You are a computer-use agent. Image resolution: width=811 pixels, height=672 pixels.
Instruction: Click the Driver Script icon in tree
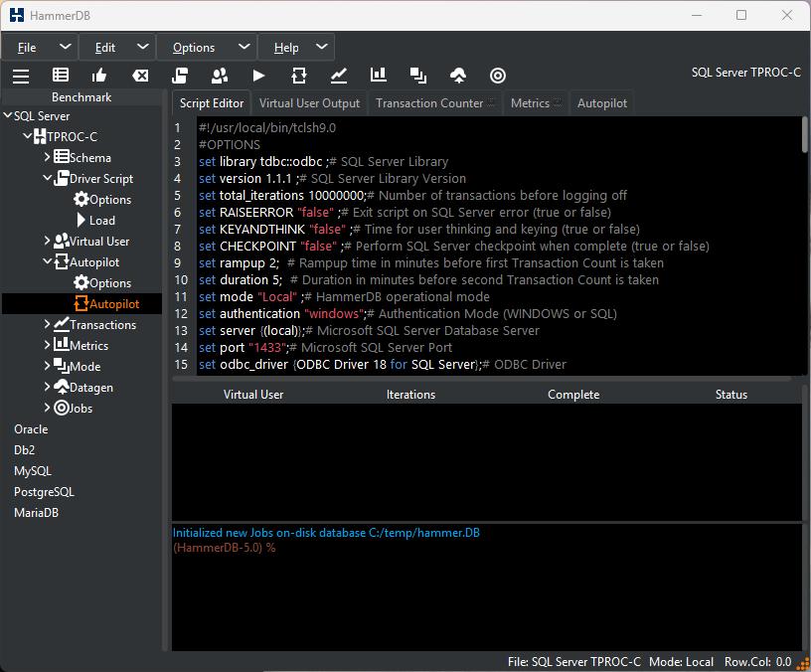click(62, 178)
